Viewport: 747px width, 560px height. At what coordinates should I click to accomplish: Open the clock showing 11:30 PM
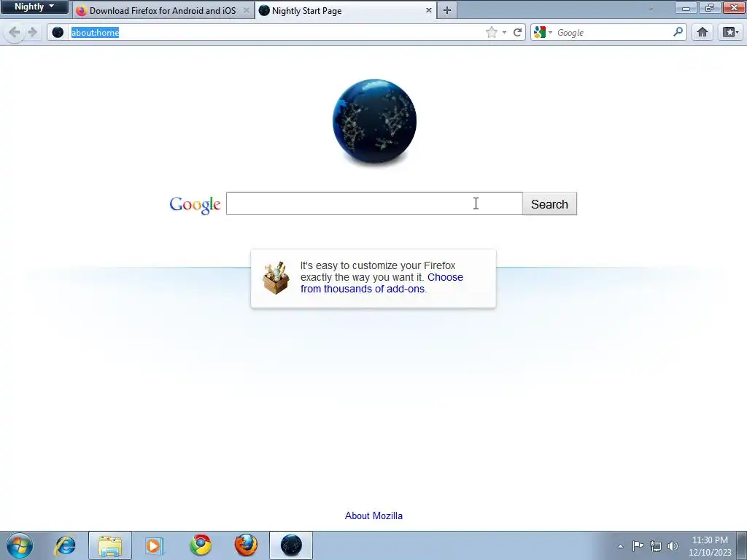point(710,546)
